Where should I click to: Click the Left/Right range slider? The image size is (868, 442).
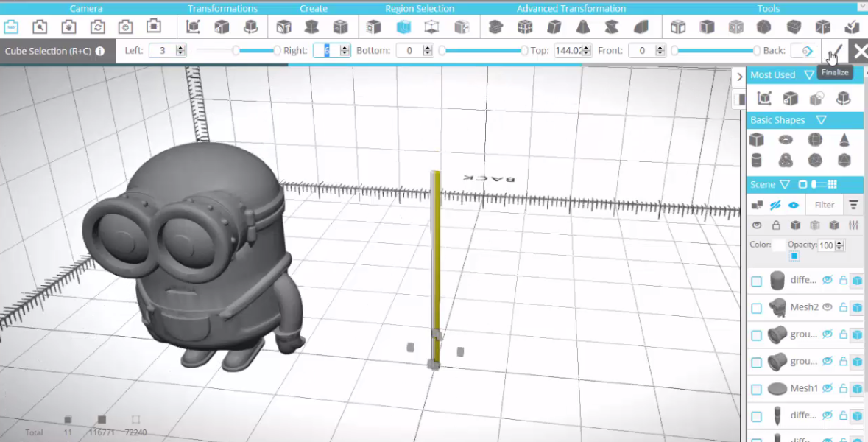[x=237, y=50]
